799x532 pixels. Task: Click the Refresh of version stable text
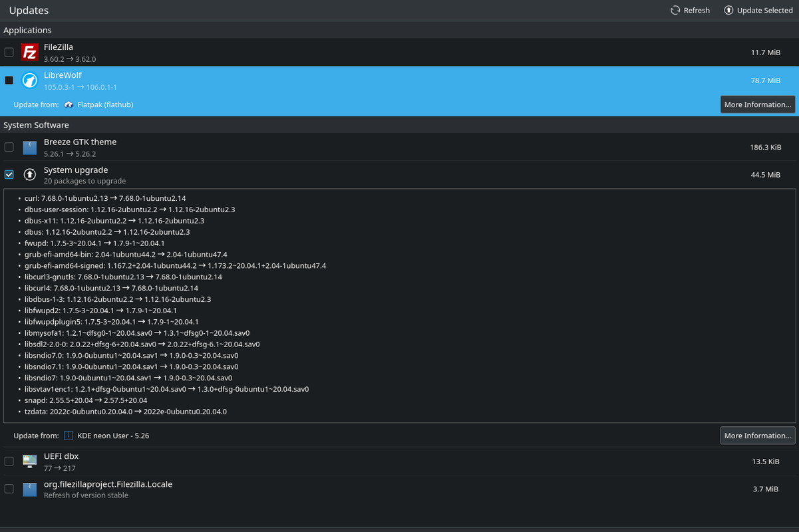coord(86,495)
